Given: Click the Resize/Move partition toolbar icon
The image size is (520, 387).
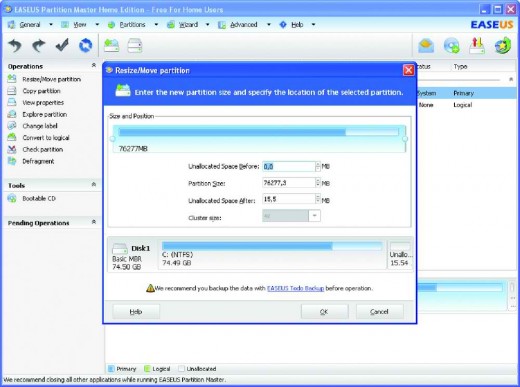Looking at the screenshot, I should point(112,45).
